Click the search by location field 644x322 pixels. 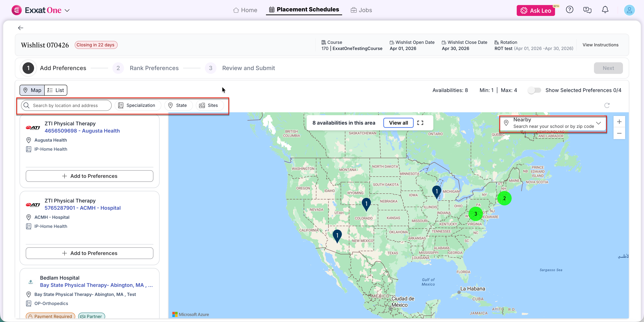(67, 105)
